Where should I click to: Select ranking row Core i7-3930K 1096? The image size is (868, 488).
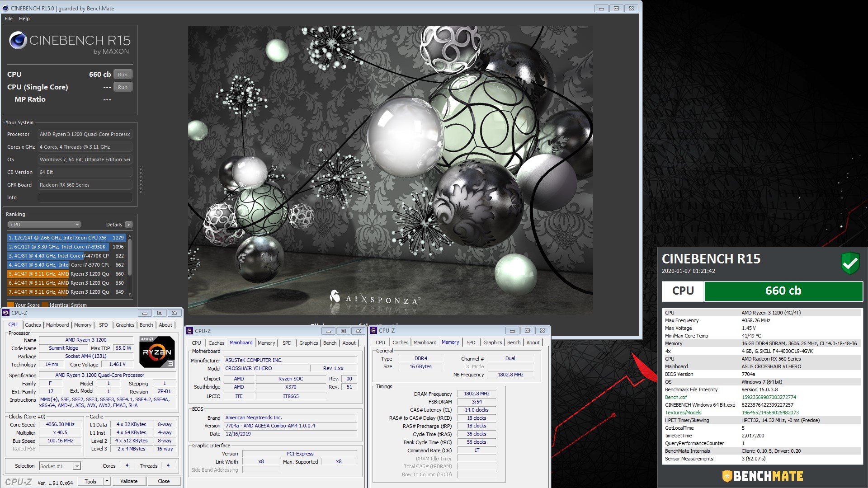[x=66, y=247]
